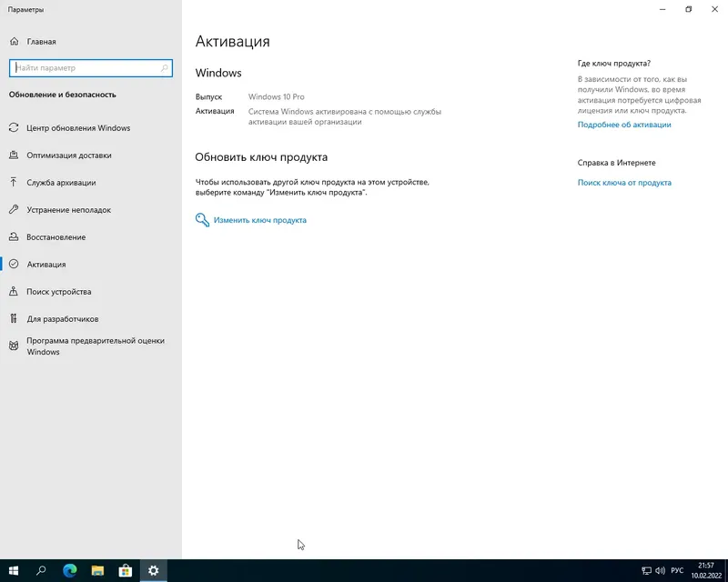Click the wrench icon for Устранение неполадок

click(x=14, y=210)
